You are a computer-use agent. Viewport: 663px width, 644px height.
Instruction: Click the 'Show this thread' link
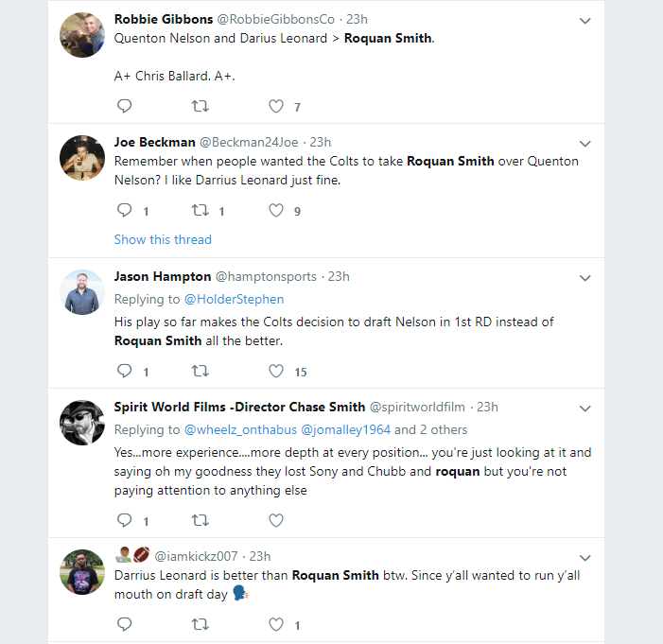click(163, 239)
